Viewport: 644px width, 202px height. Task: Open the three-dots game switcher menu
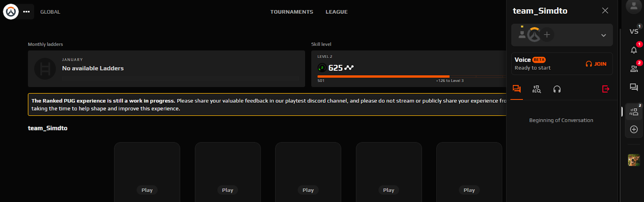[x=27, y=12]
